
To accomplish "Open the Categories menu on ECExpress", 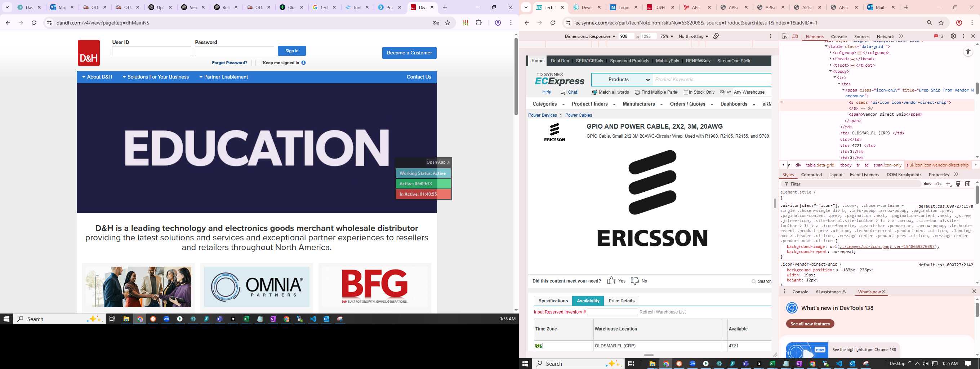I will pyautogui.click(x=548, y=104).
